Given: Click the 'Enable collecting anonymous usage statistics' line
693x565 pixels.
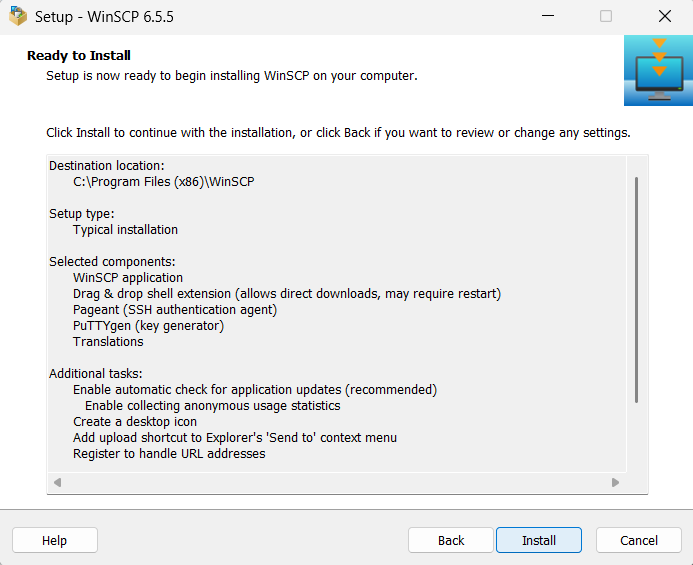Looking at the screenshot, I should [x=212, y=405].
